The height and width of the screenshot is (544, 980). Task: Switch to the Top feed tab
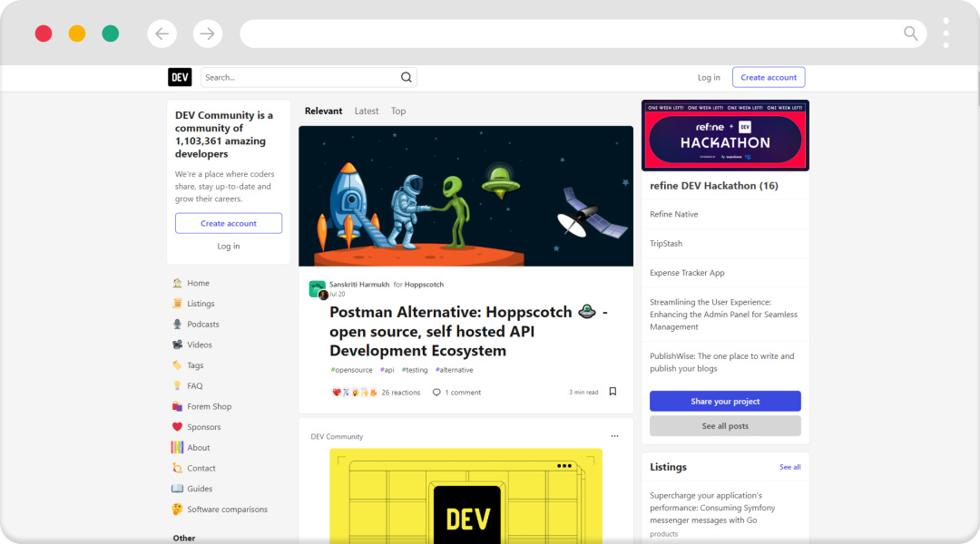398,112
